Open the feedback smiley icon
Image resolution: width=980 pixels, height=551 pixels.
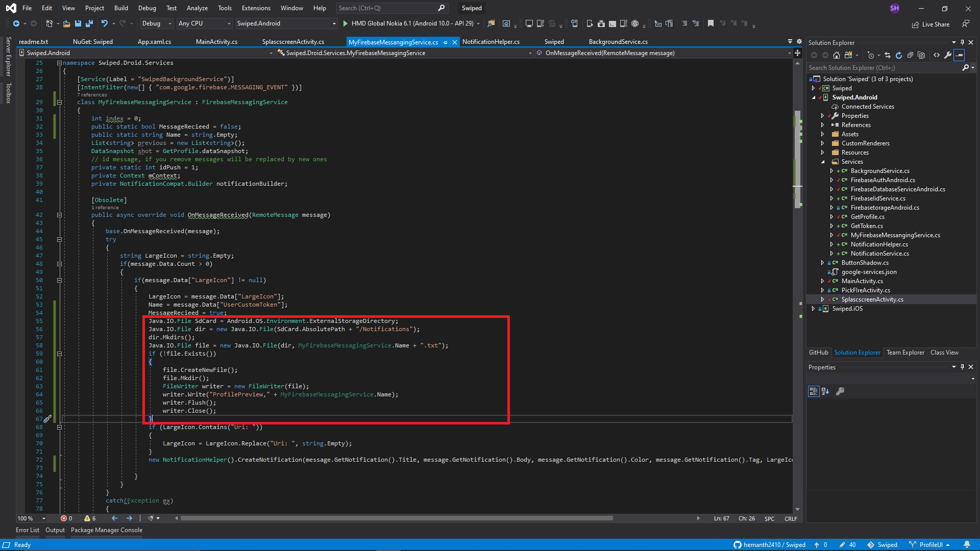(x=966, y=24)
